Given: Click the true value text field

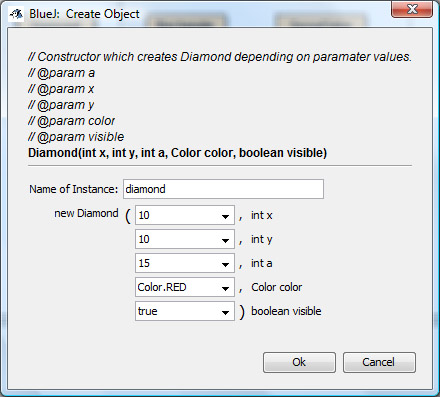Looking at the screenshot, I should coord(177,311).
